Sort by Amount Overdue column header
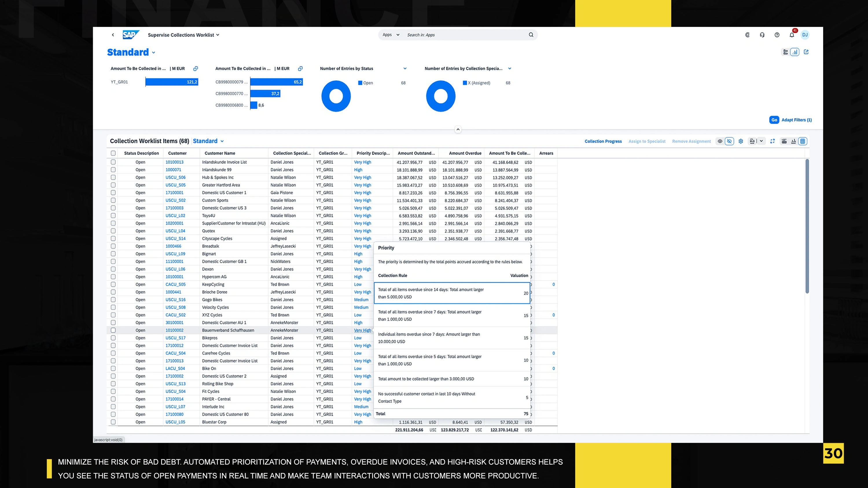The image size is (868, 488). pos(465,153)
